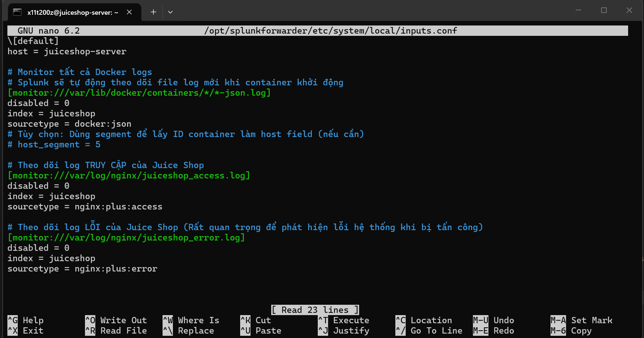Click the ^O Write Out shortcut
Viewport: 644px width, 338px height.
pos(116,320)
